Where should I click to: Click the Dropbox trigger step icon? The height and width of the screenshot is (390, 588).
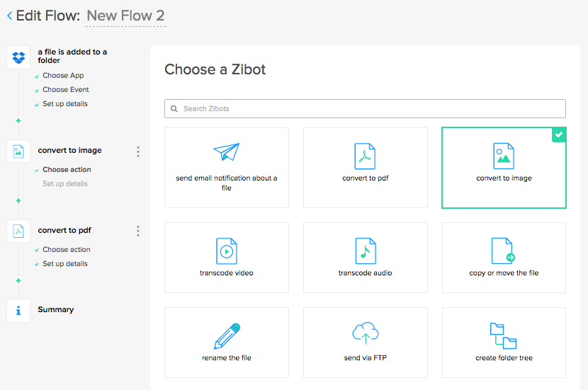point(18,57)
